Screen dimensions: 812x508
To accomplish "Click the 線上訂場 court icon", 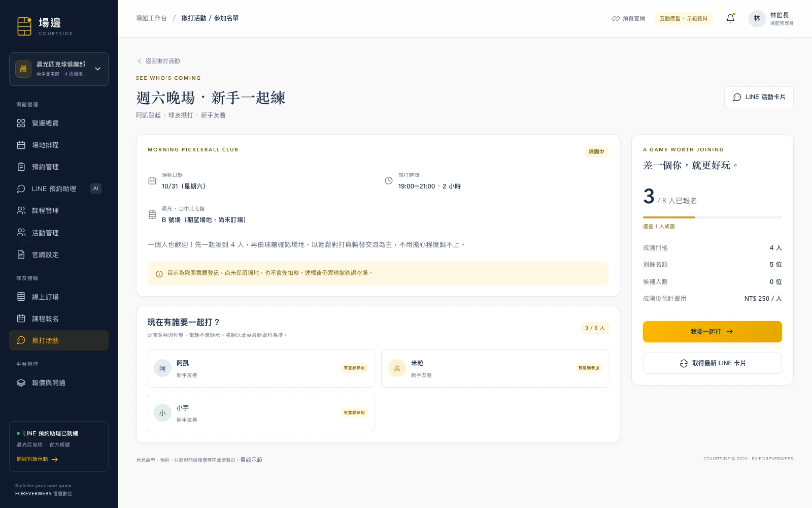I will tap(21, 297).
